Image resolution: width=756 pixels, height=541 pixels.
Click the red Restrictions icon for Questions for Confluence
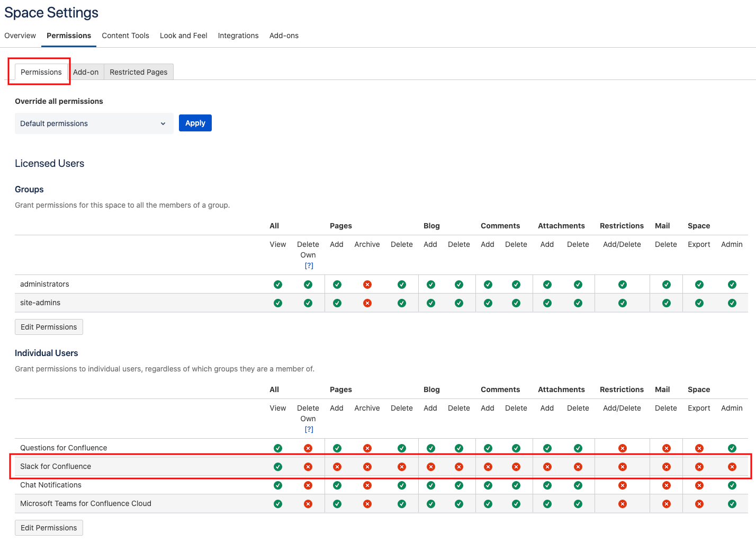[x=622, y=448]
